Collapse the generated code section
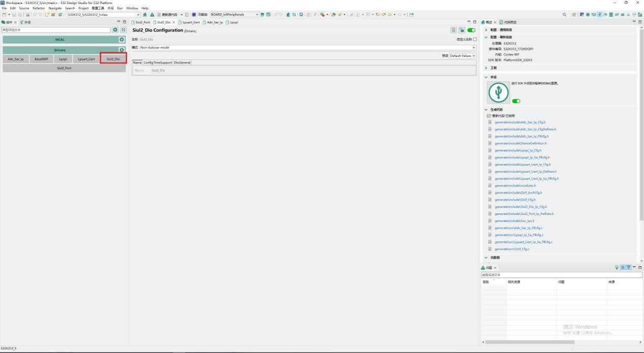The height and width of the screenshot is (353, 644). [486, 109]
